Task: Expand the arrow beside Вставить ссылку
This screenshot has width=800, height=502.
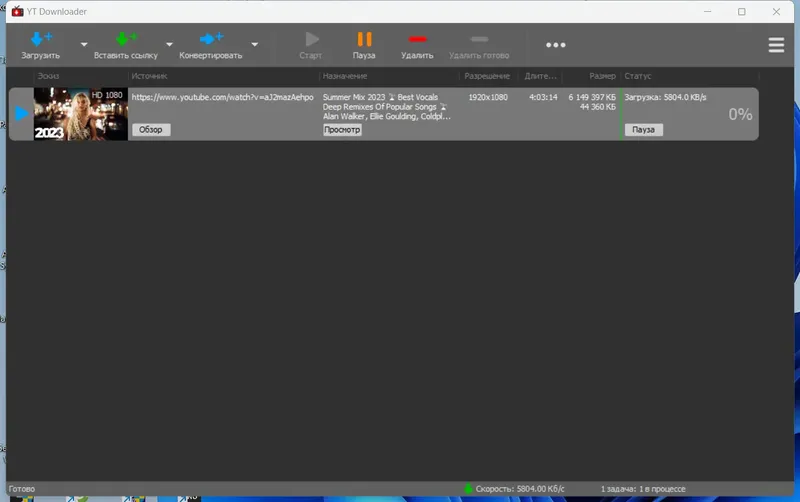Action: [169, 44]
